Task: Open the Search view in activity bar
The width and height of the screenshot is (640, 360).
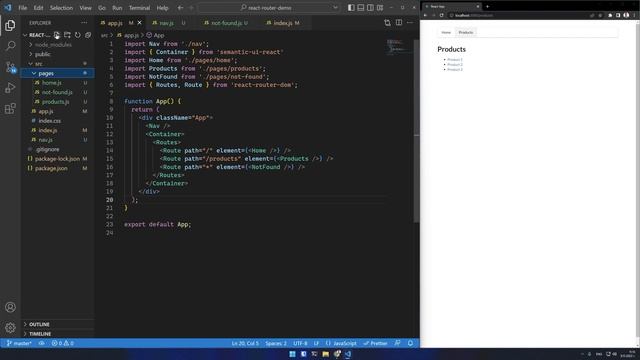Action: (x=10, y=46)
